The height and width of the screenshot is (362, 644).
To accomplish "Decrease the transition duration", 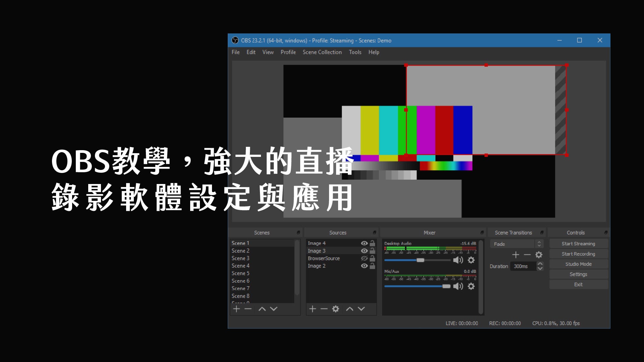I will tap(540, 268).
